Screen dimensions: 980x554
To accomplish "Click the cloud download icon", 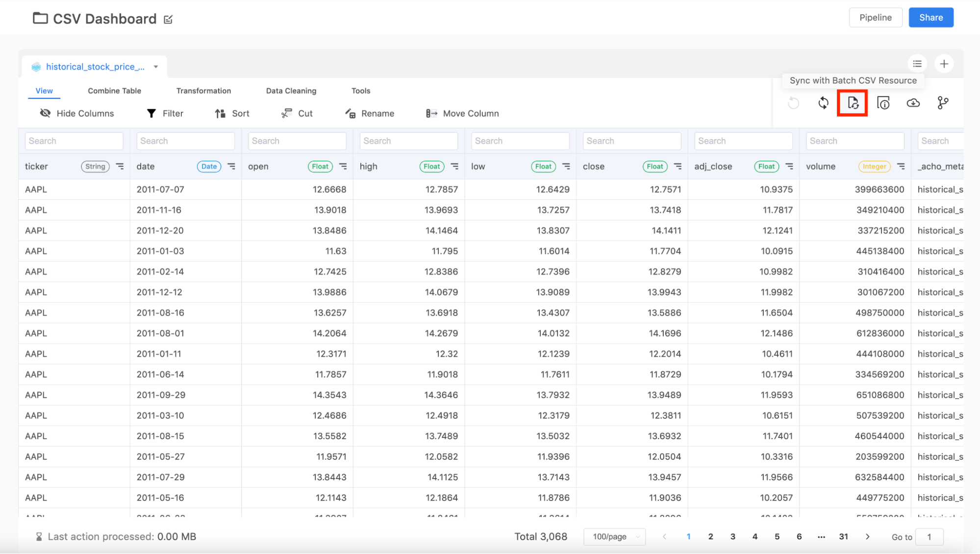I will pos(913,103).
